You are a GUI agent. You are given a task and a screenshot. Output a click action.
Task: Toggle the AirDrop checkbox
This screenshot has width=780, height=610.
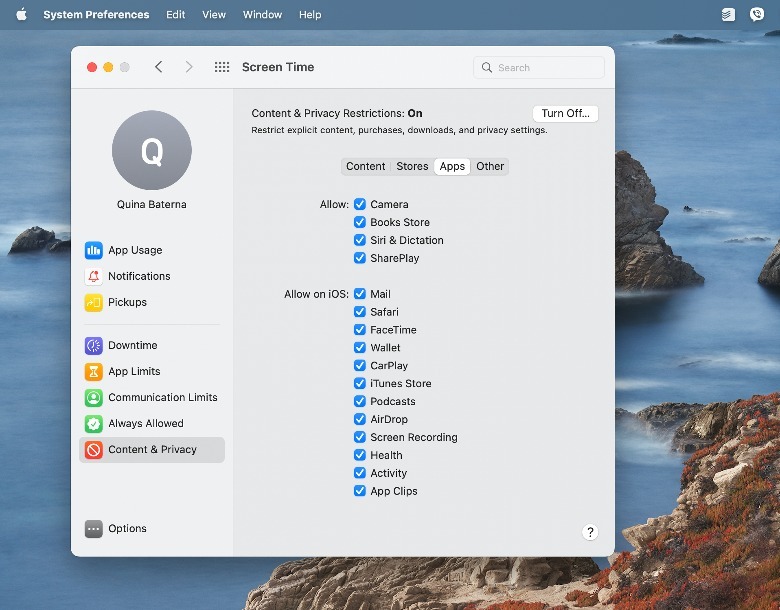pos(360,419)
